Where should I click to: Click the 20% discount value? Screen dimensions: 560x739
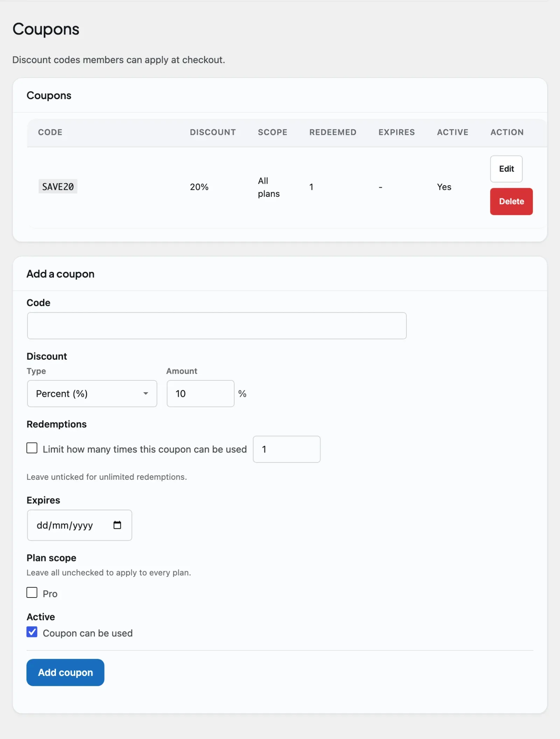[199, 187]
